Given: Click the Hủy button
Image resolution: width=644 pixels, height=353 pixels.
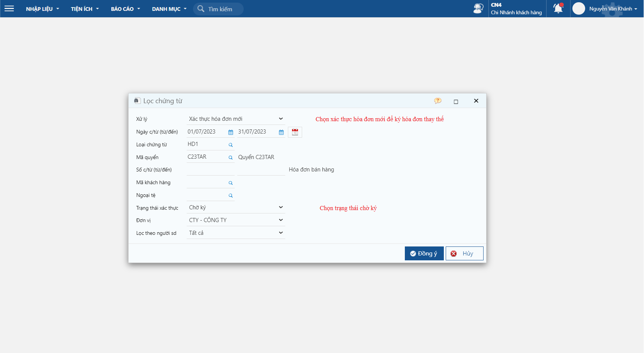Looking at the screenshot, I should pyautogui.click(x=464, y=254).
